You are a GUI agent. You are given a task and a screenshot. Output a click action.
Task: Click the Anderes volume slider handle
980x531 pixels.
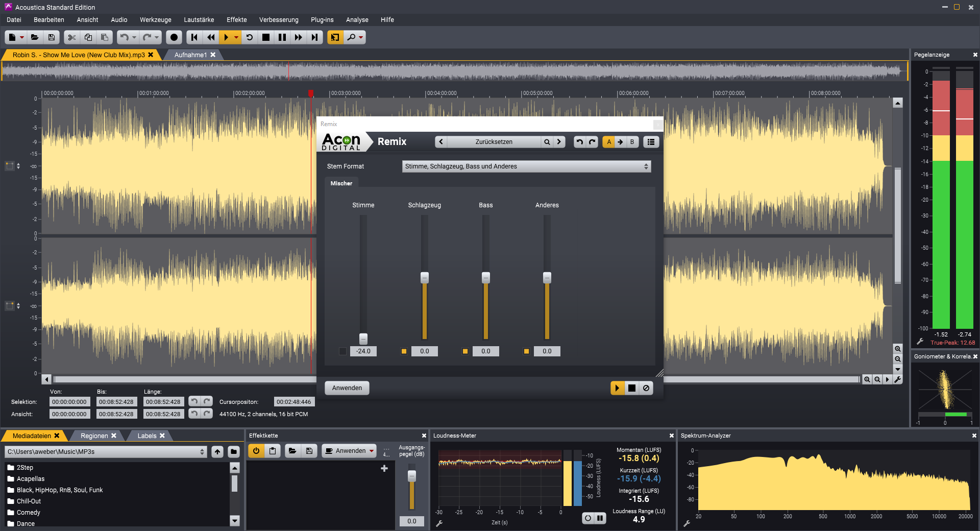tap(547, 278)
